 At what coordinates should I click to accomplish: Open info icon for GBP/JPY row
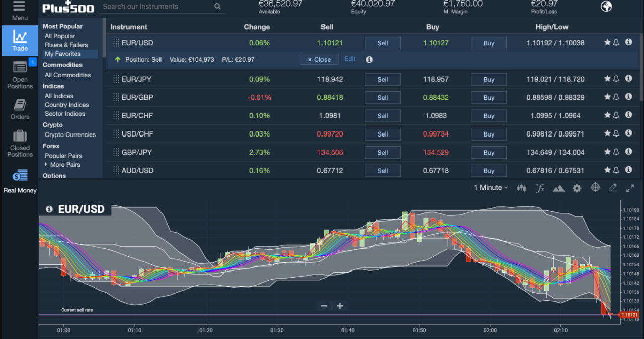(x=628, y=152)
